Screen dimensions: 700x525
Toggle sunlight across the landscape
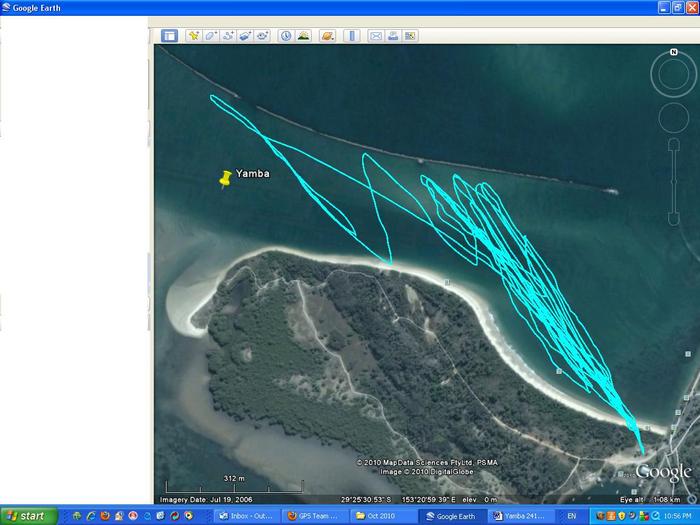point(304,35)
